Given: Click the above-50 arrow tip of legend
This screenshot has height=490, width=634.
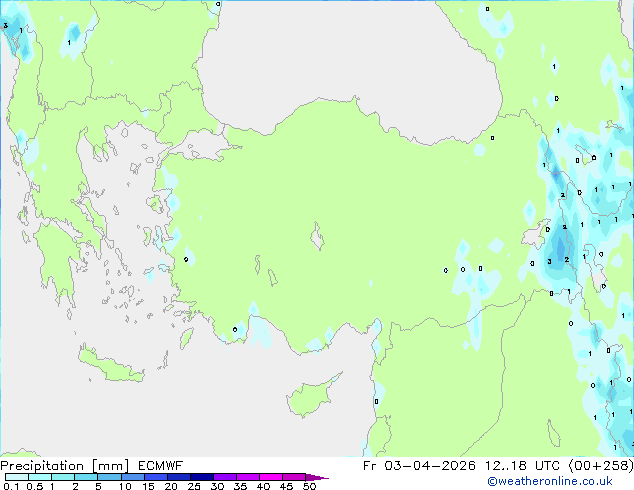Looking at the screenshot, I should [317, 477].
